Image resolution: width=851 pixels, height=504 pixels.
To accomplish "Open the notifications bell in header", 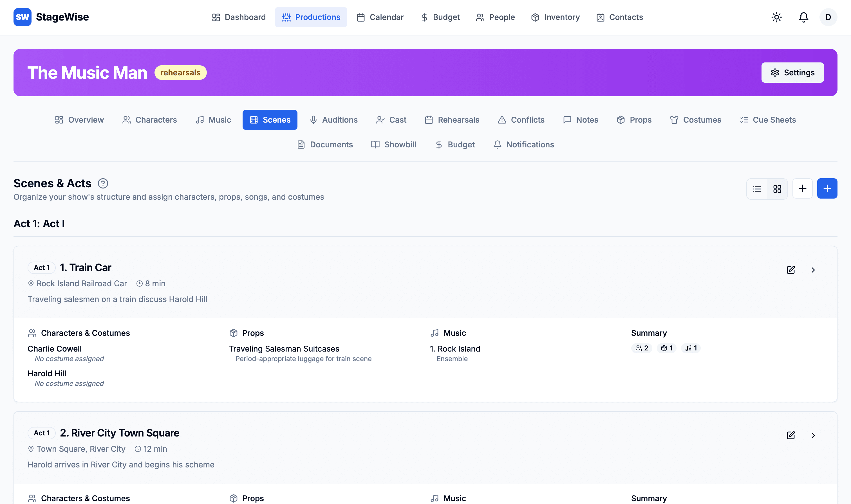I will [803, 17].
